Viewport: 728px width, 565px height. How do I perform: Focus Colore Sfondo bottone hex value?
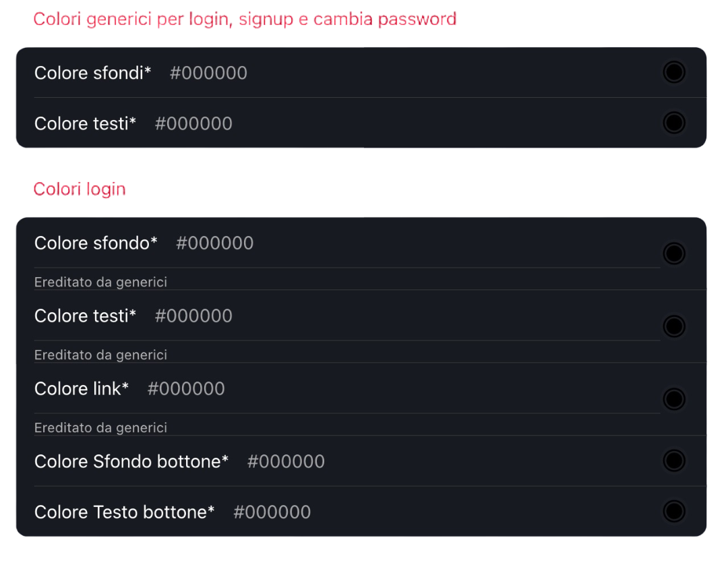click(286, 462)
